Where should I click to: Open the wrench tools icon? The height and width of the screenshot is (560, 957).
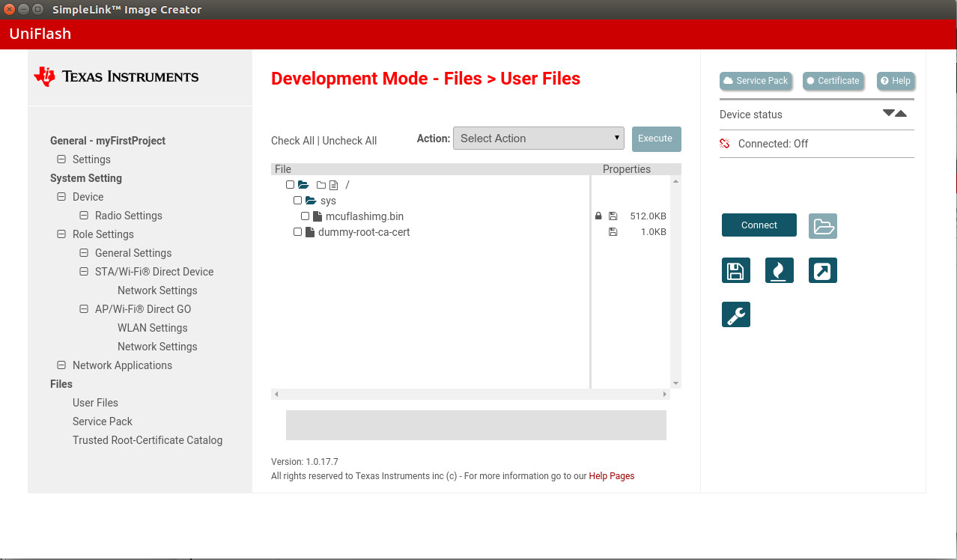[x=735, y=314]
